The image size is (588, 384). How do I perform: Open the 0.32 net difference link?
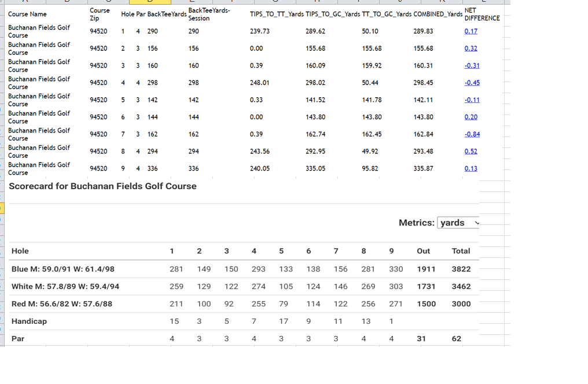click(x=471, y=49)
